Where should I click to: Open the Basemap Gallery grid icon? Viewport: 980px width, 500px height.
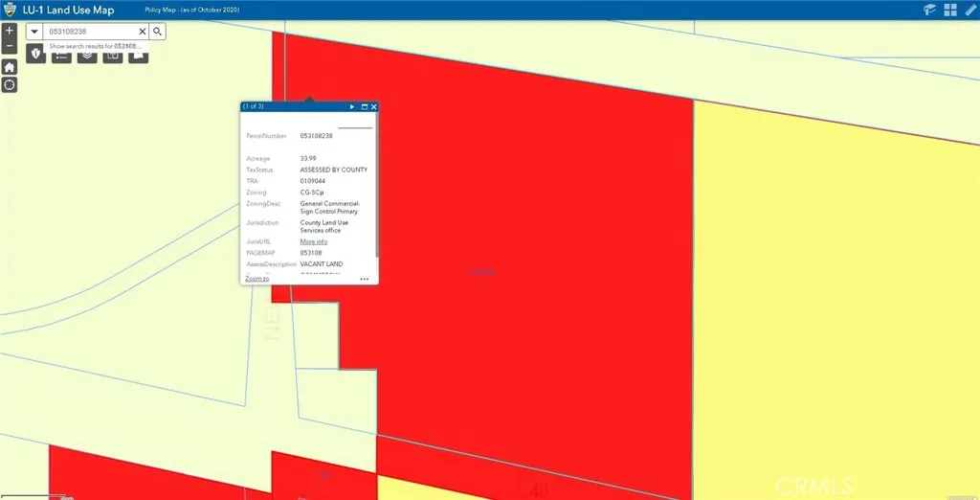point(950,10)
